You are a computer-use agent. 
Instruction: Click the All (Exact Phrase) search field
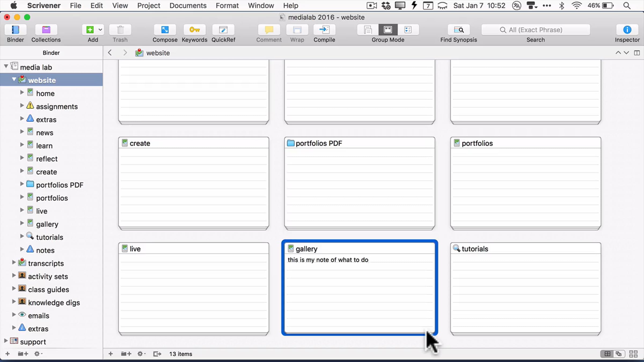(535, 30)
